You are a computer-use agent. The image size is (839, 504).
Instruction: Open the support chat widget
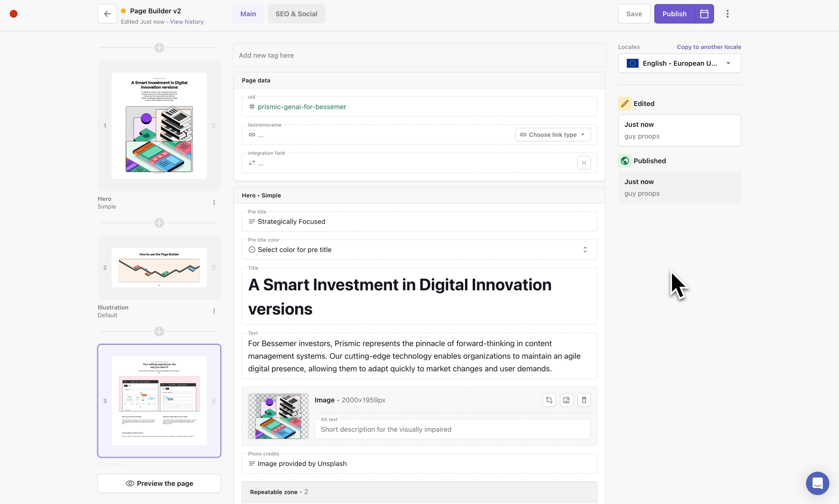pos(817,483)
